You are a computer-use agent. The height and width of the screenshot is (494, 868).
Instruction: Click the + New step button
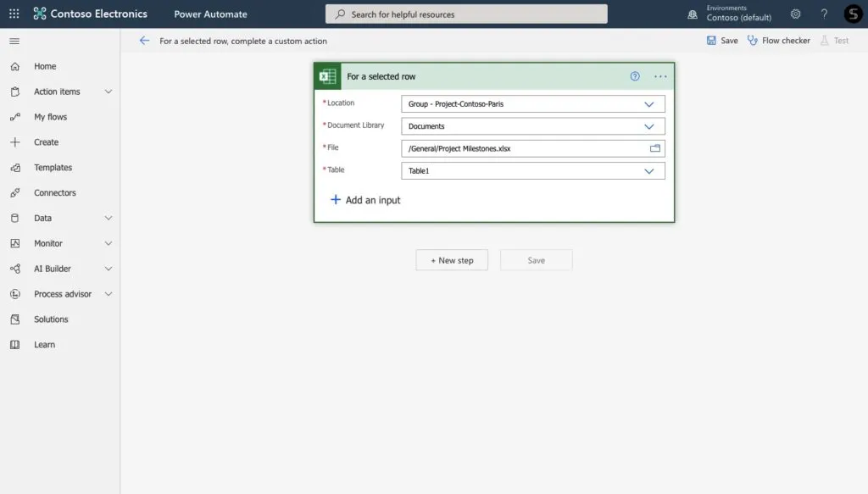click(452, 260)
